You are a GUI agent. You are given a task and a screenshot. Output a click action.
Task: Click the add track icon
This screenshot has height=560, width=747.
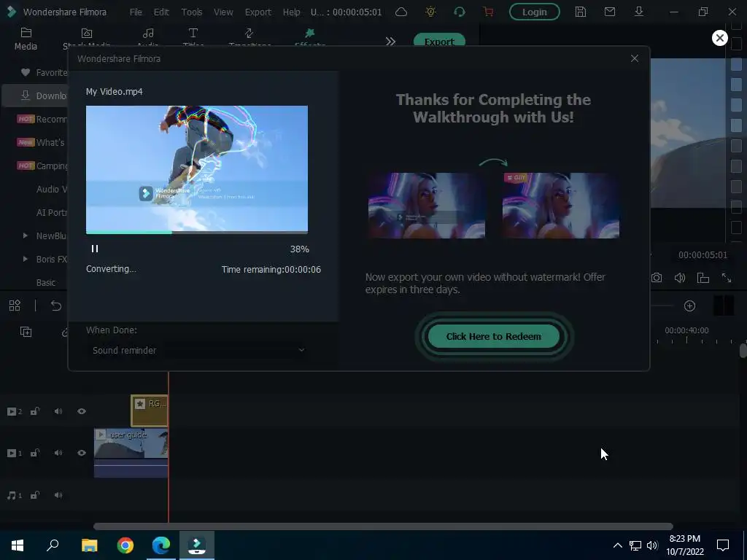[26, 332]
